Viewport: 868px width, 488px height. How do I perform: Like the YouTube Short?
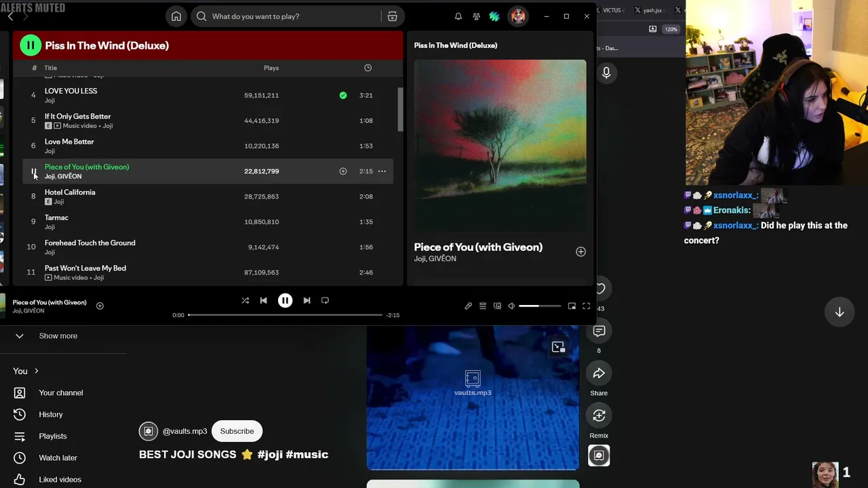coord(600,289)
